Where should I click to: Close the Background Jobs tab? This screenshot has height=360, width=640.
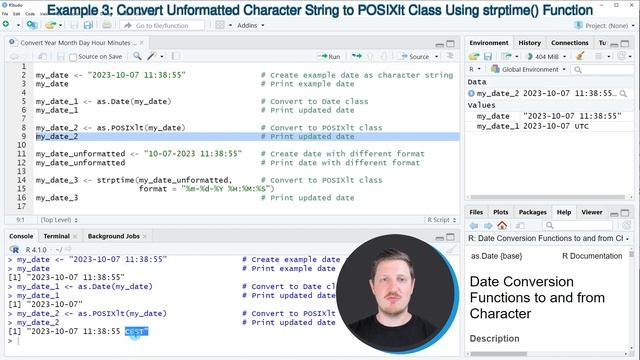click(144, 236)
